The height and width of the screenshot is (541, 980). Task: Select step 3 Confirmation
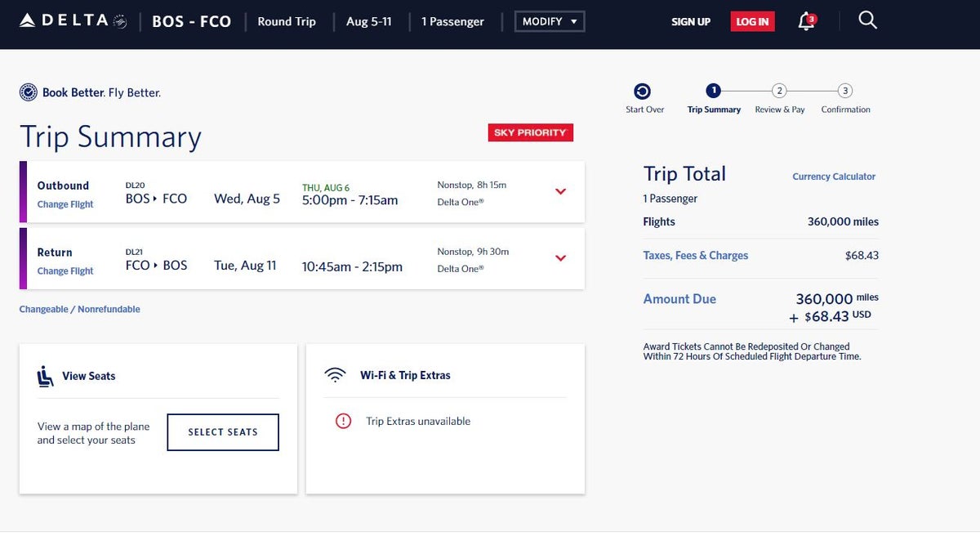click(x=844, y=92)
